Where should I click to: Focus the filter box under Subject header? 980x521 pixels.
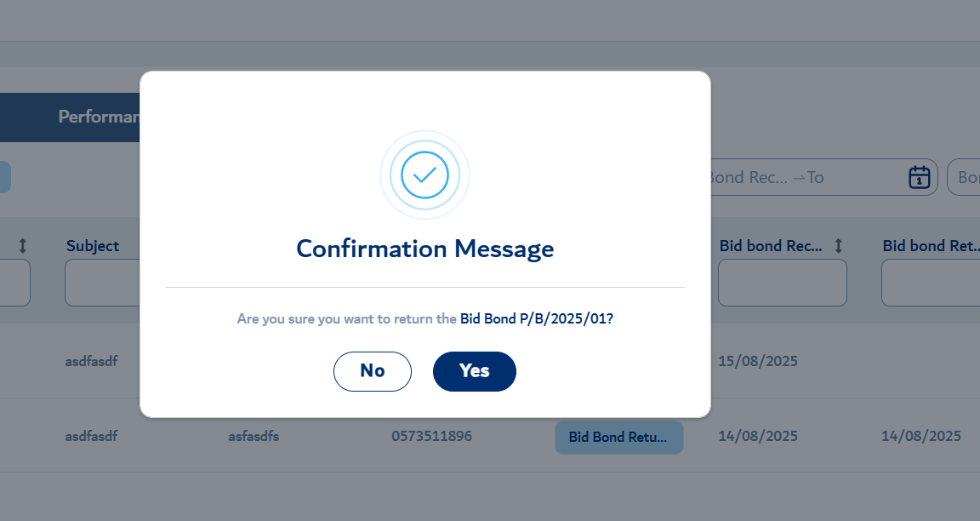(102, 283)
